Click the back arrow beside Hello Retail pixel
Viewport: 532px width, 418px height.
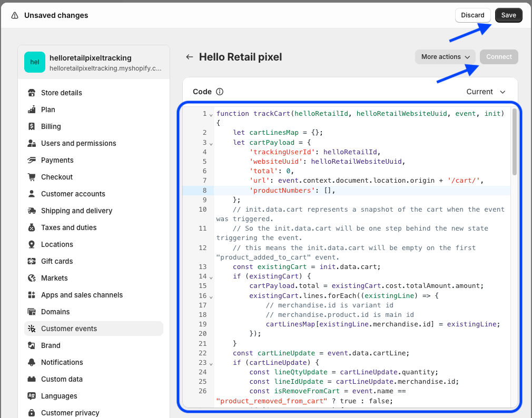click(x=190, y=57)
